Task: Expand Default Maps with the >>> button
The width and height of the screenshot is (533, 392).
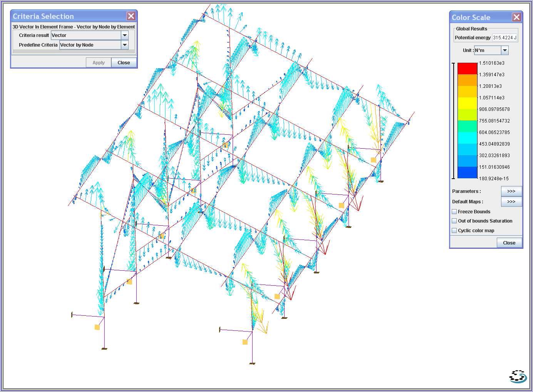Action: pyautogui.click(x=511, y=202)
